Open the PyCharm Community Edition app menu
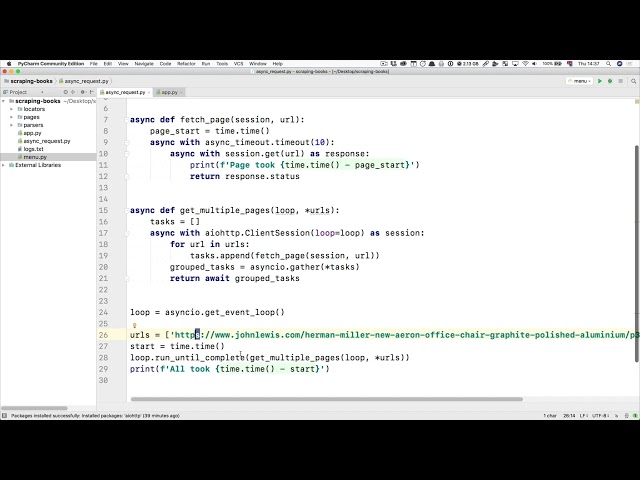640x480 pixels. point(51,64)
